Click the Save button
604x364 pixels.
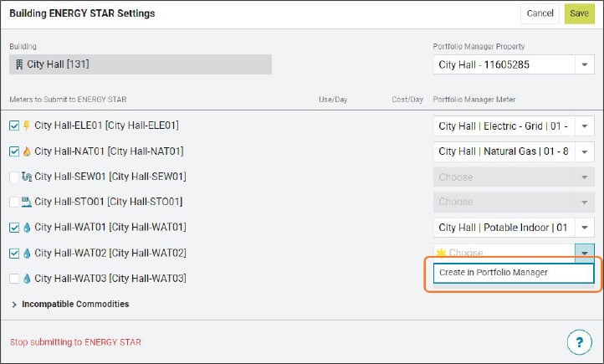(578, 13)
